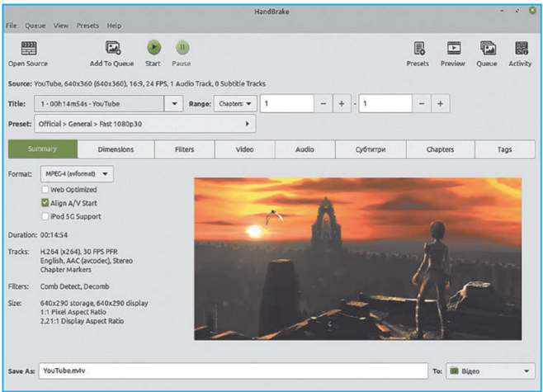Open the Presets panel icon

click(418, 49)
